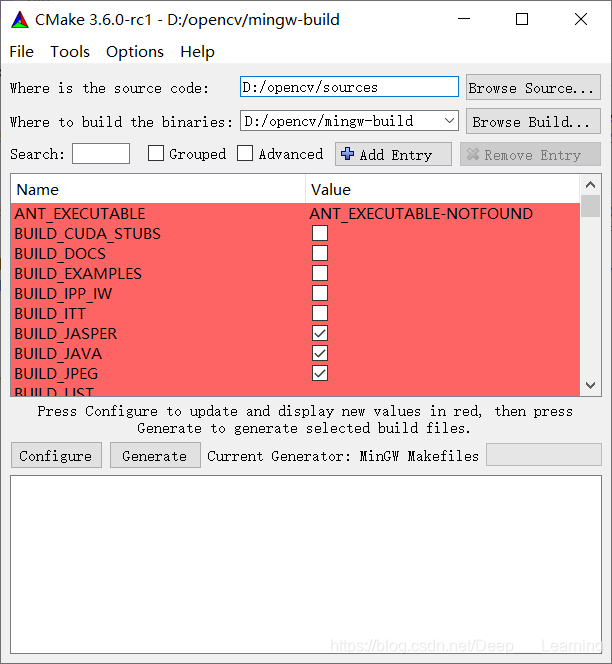Focus the Search input box
Image resolution: width=612 pixels, height=664 pixels.
101,153
